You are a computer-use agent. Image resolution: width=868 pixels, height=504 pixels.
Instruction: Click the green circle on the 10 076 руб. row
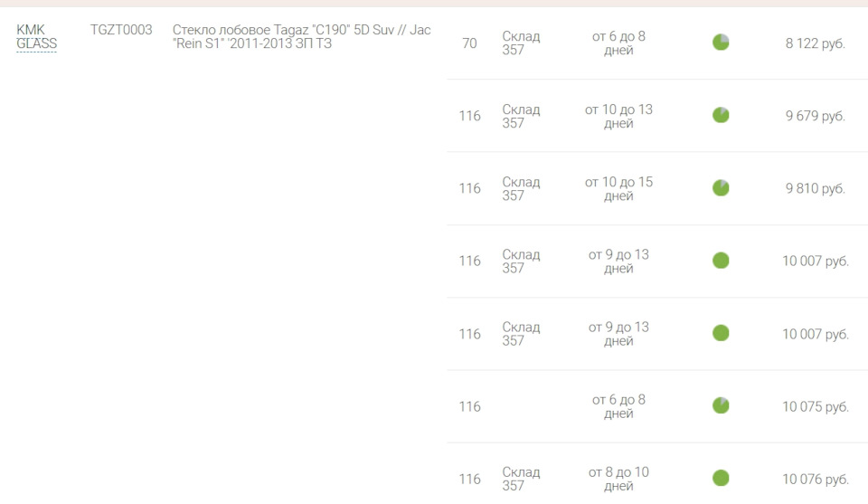click(721, 478)
